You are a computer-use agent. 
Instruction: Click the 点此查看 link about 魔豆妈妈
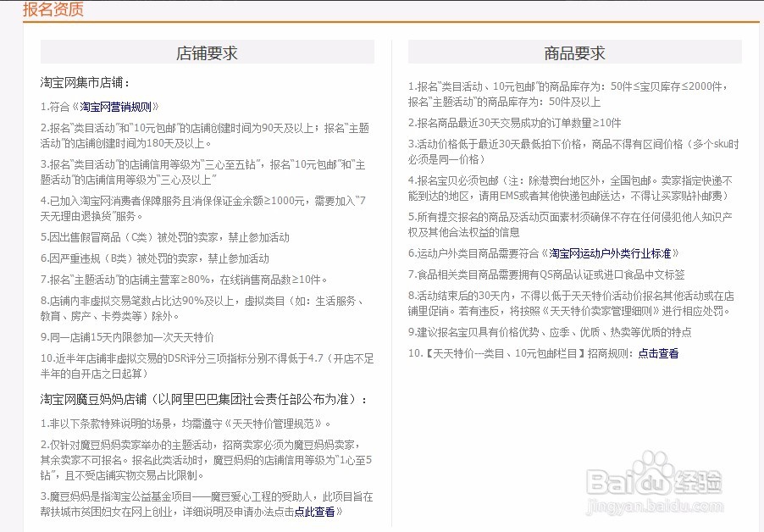[315, 512]
